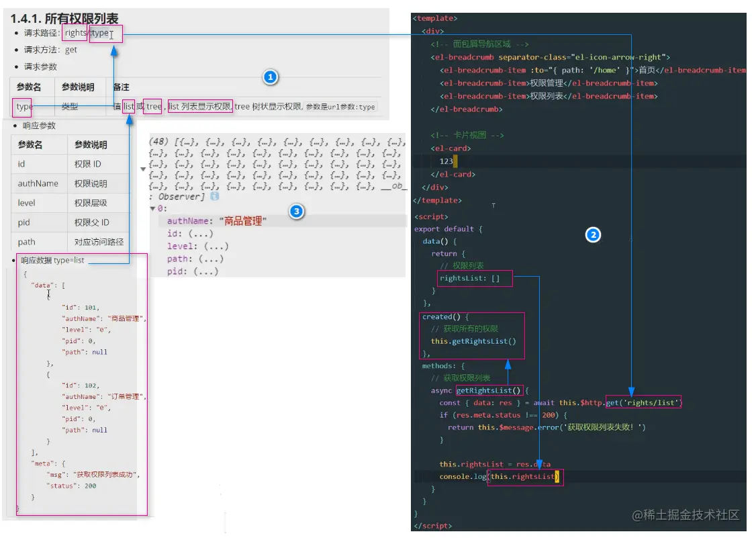Click the JSON line '"id": 102,'
The height and width of the screenshot is (538, 756).
pyautogui.click(x=80, y=386)
